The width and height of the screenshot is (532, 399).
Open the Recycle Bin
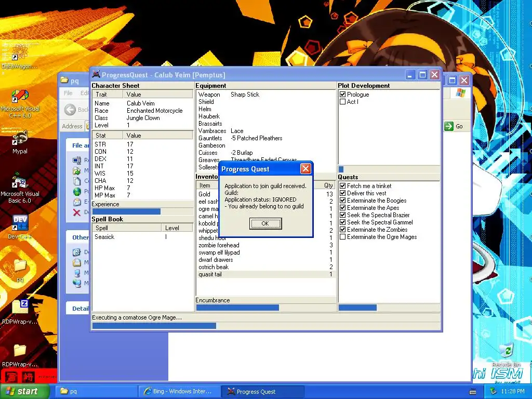tap(506, 354)
